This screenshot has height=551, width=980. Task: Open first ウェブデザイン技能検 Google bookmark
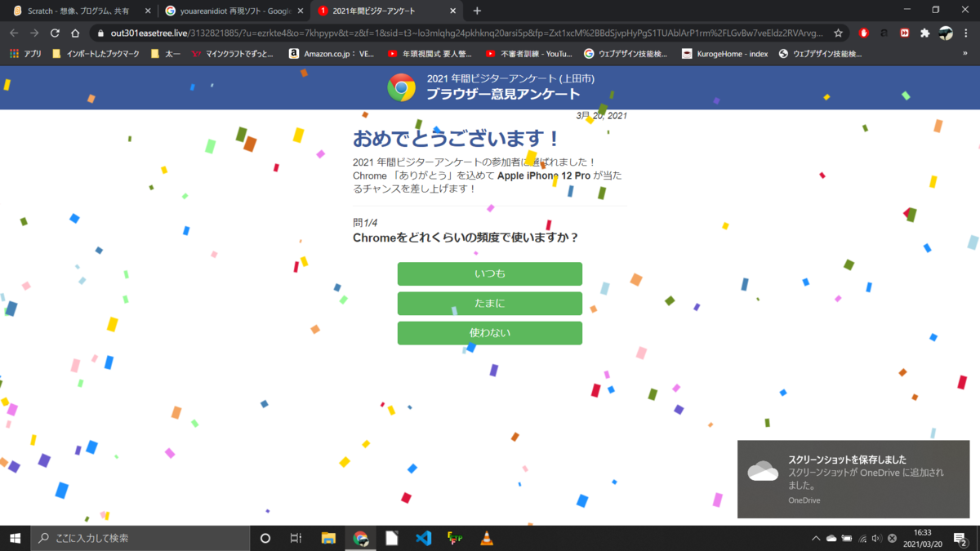point(626,54)
